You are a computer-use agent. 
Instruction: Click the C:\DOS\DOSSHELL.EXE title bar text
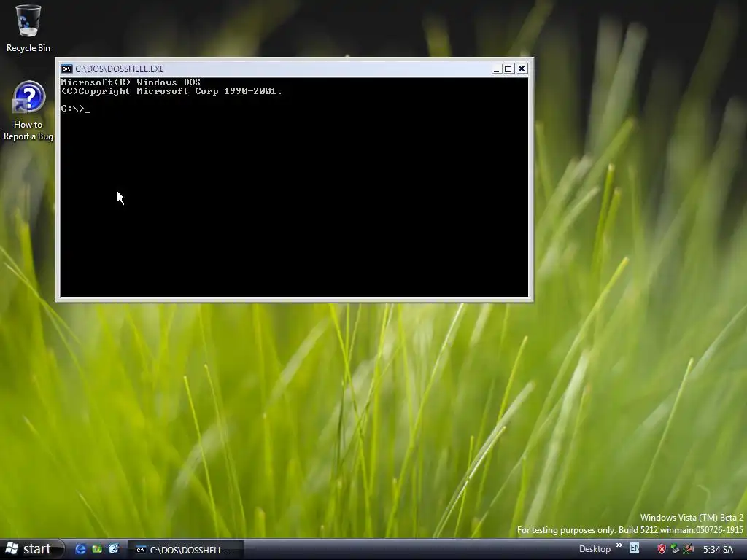(x=120, y=69)
